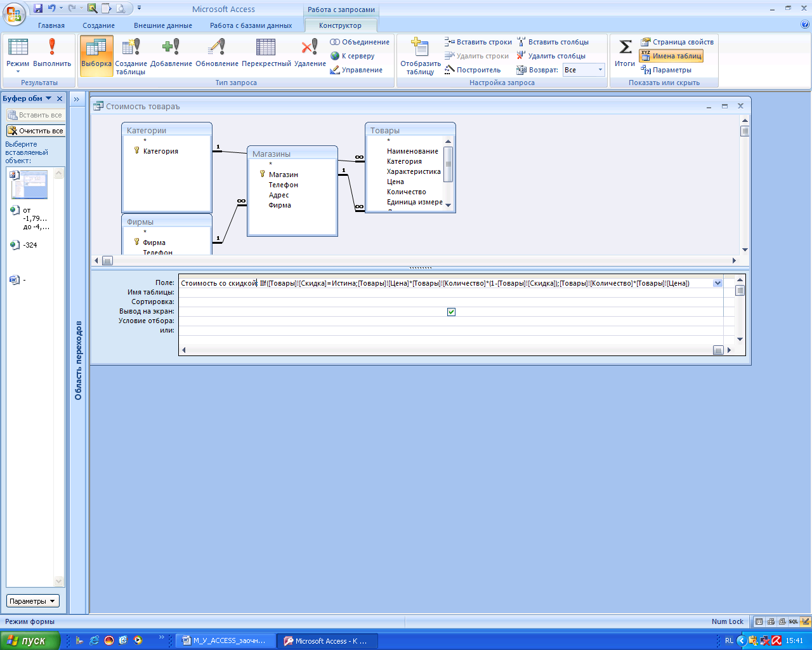Open the Создание ribbon tab
The width and height of the screenshot is (812, 650).
pos(99,25)
